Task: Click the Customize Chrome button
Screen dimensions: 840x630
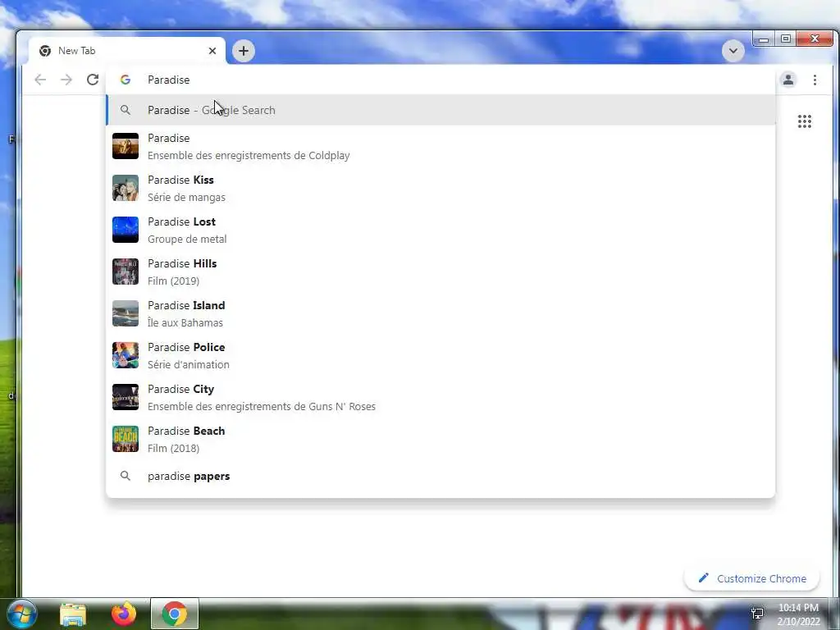Action: (751, 578)
